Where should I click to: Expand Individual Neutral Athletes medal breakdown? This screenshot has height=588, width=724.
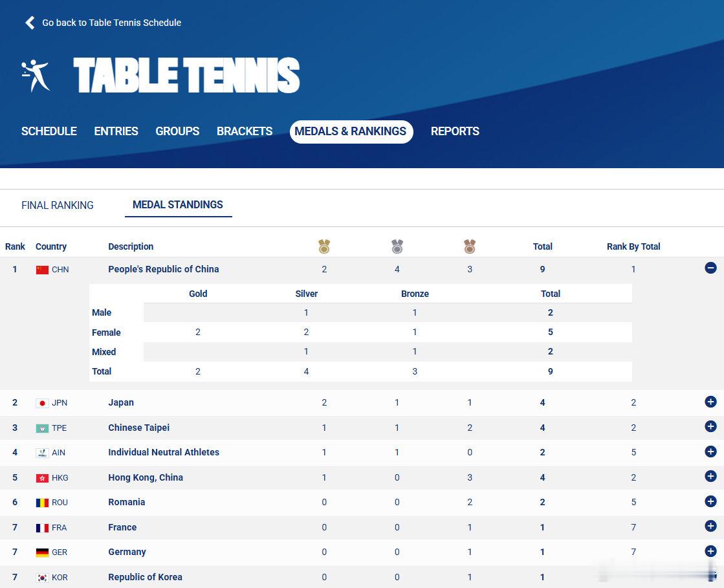(x=710, y=452)
